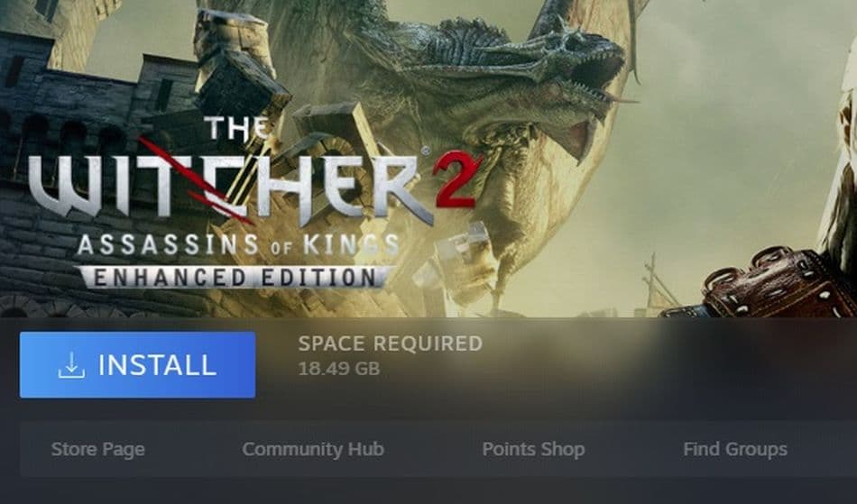
Task: Click the SPACE REQUIRED label
Action: point(391,344)
